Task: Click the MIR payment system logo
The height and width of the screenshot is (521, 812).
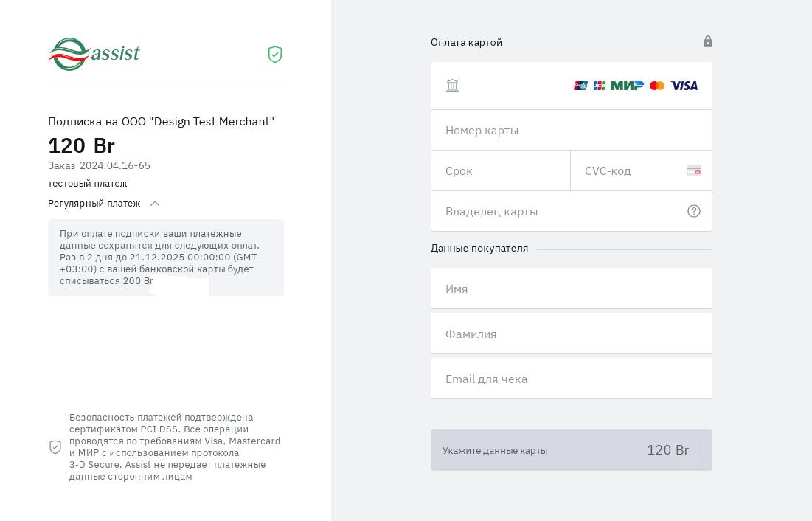Action: 627,86
